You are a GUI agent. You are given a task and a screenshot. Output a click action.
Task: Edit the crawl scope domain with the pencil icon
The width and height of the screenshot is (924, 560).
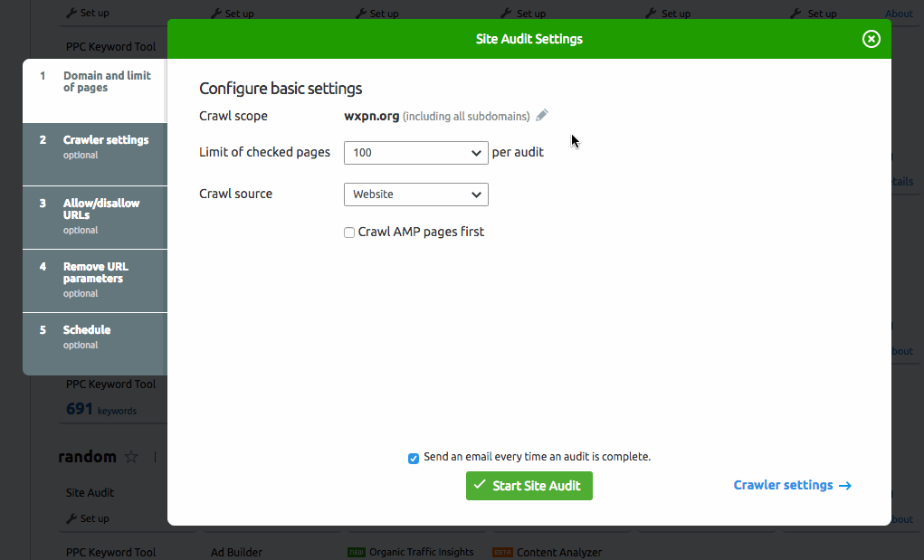coord(541,115)
